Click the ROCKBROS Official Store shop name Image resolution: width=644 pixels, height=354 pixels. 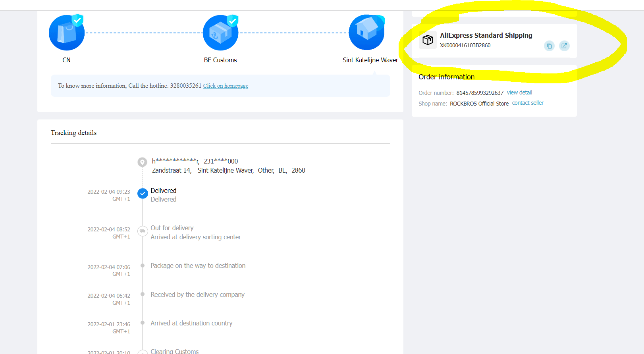[x=479, y=104]
